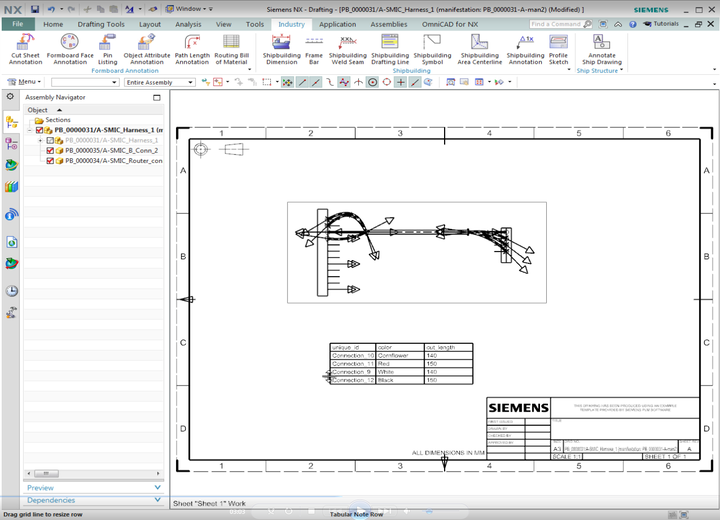
Task: Open the View tab
Action: 224,24
